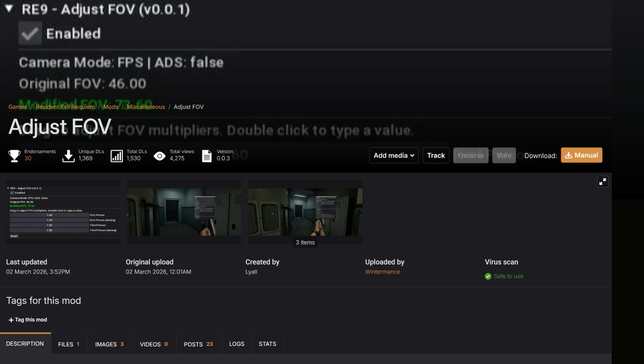Open the Games breadcrumb link

[18, 107]
